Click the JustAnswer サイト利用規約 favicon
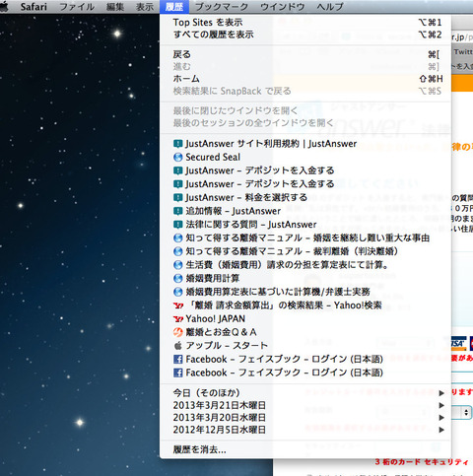Image resolution: width=473 pixels, height=476 pixels. point(177,144)
